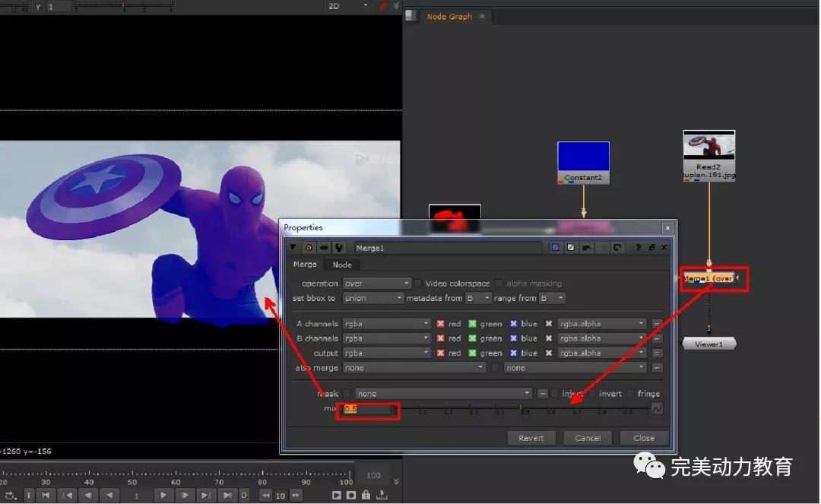Click the frame increment field showing 10
This screenshot has width=821, height=504.
[281, 496]
